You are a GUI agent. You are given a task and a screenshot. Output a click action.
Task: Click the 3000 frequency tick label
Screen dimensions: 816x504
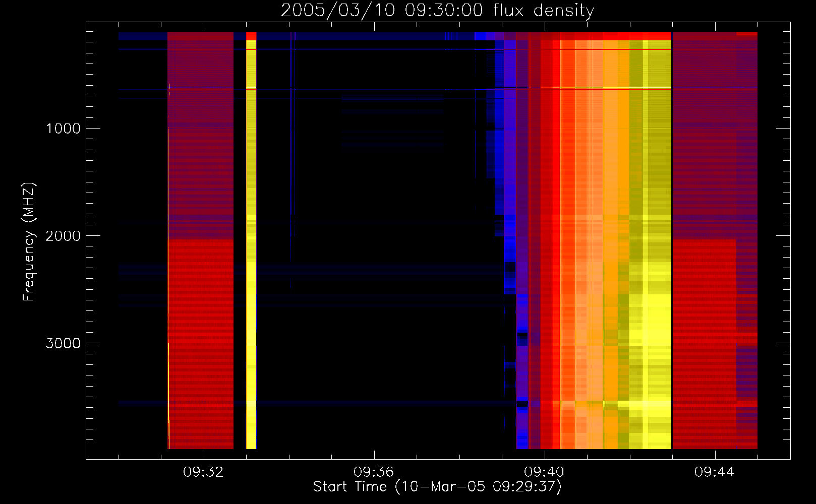click(63, 343)
